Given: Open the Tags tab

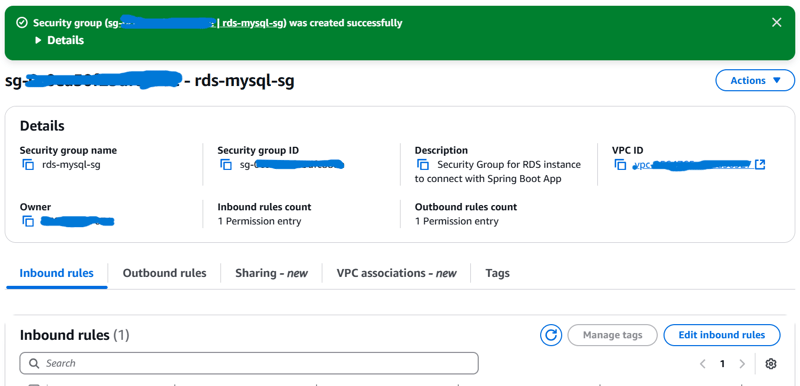Looking at the screenshot, I should tap(497, 273).
